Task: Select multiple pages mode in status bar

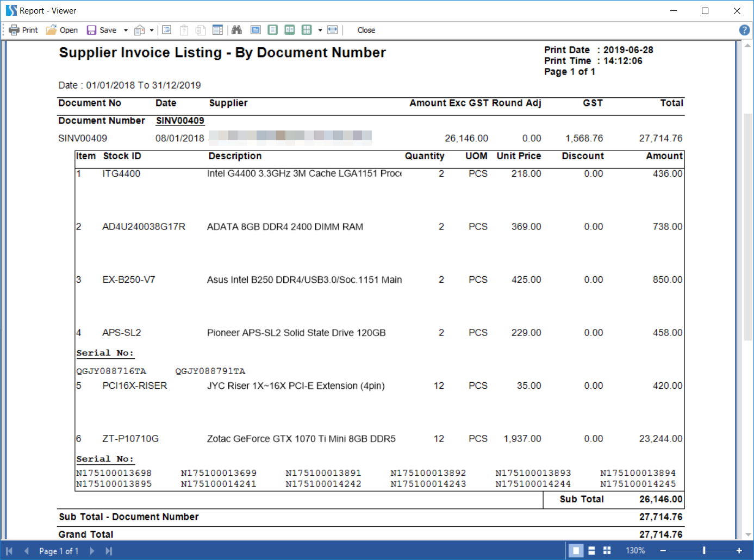Action: (607, 551)
